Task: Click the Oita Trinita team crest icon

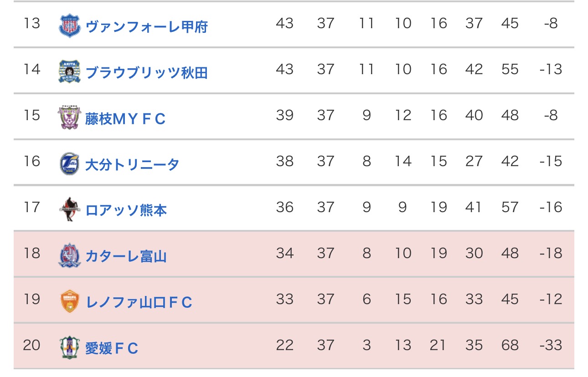Action: (70, 164)
